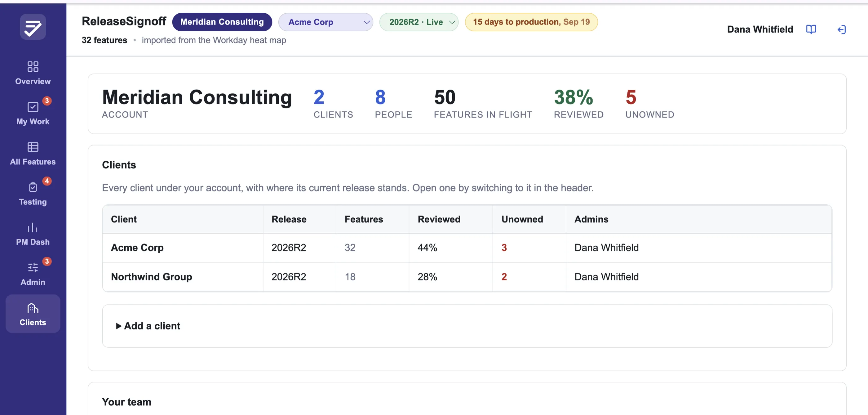
Task: Select the Meridian Consulting account pill
Action: 222,22
